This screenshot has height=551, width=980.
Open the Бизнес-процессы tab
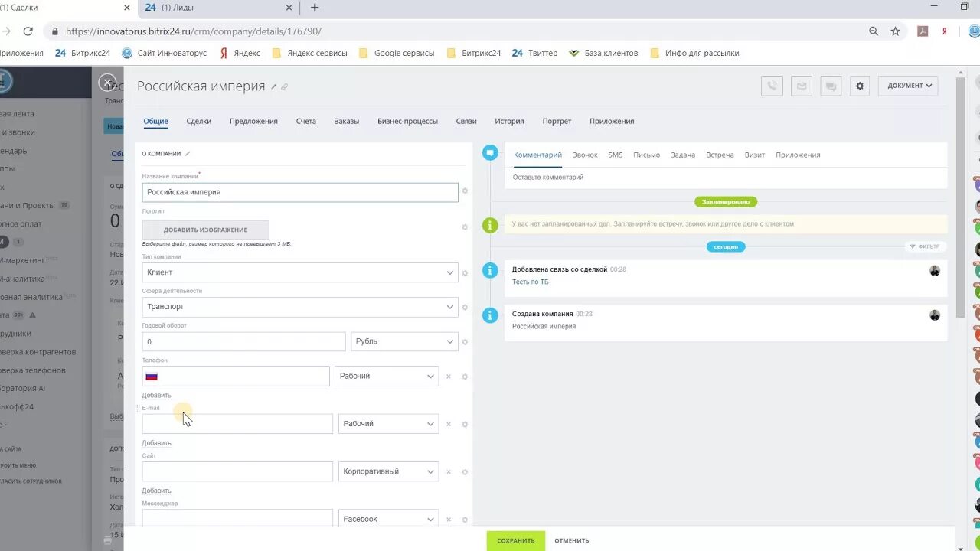pos(408,121)
